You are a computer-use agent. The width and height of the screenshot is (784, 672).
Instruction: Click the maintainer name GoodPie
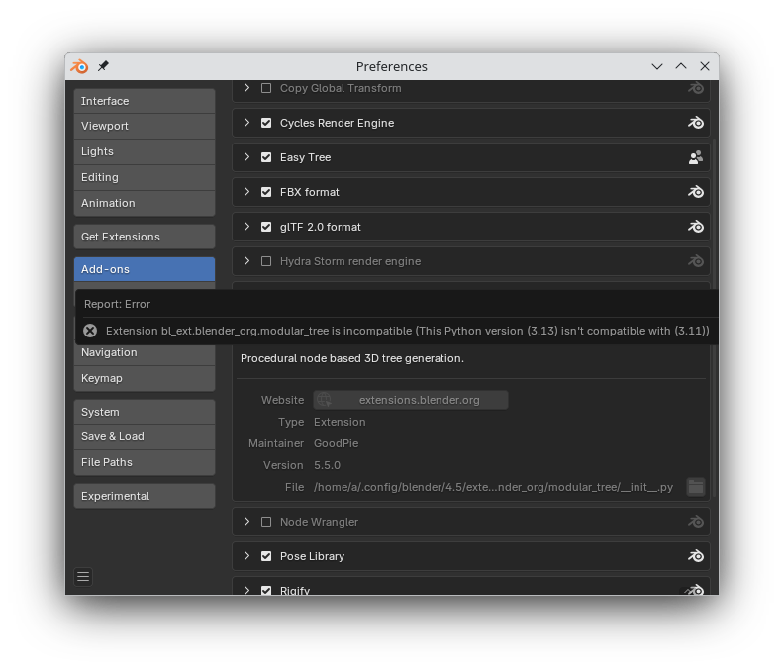tap(336, 443)
